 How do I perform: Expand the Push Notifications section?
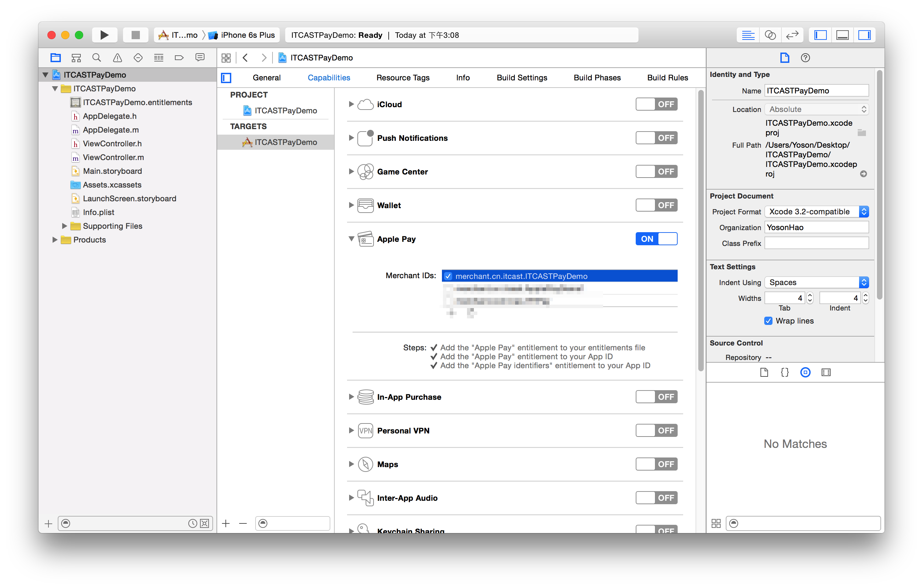(351, 138)
